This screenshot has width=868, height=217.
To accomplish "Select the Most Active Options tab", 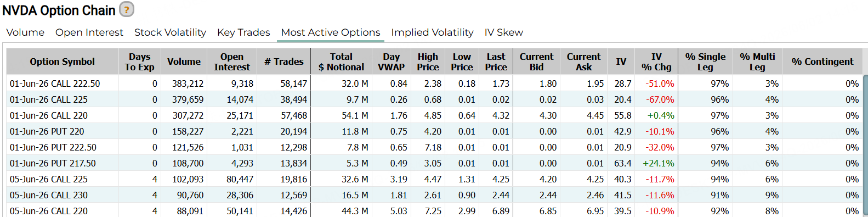I will tap(331, 32).
